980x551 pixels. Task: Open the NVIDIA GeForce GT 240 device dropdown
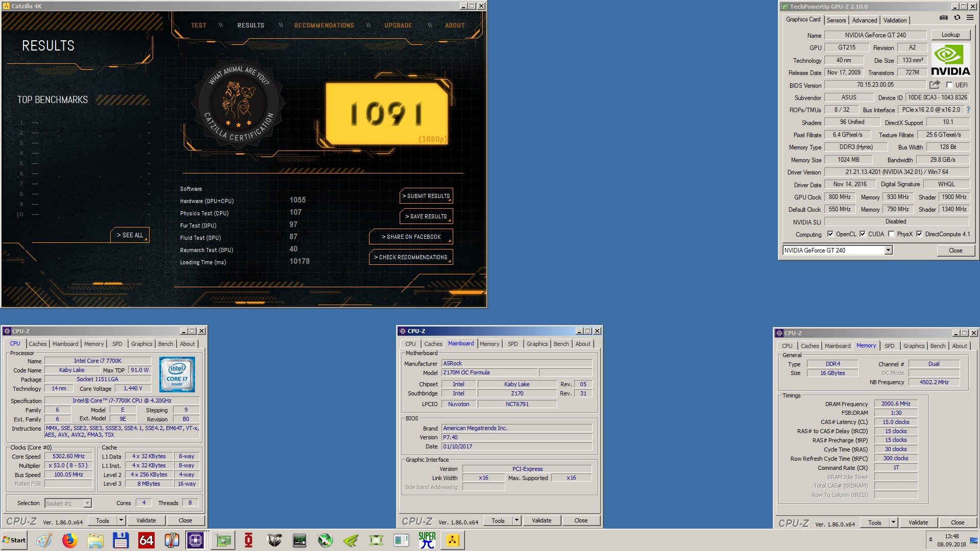pos(888,250)
